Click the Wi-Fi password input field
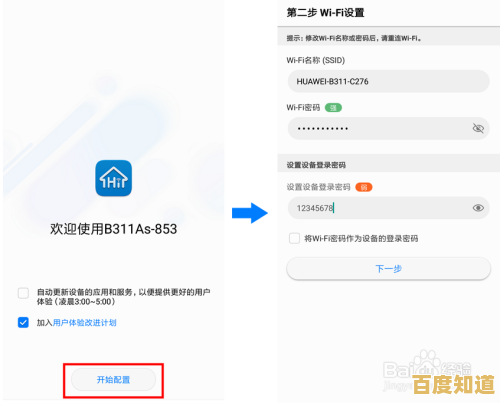Screen dimensions: 500x403 click(x=388, y=128)
